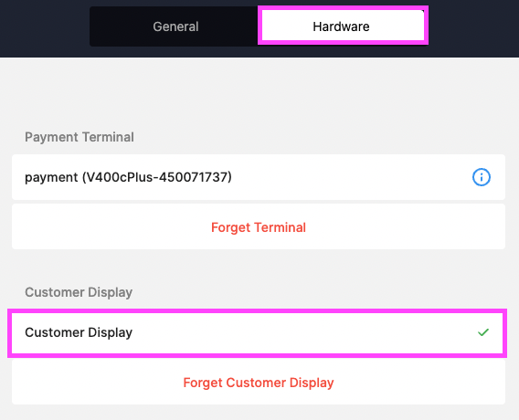
Task: Click red Forget Terminal text
Action: pyautogui.click(x=259, y=227)
